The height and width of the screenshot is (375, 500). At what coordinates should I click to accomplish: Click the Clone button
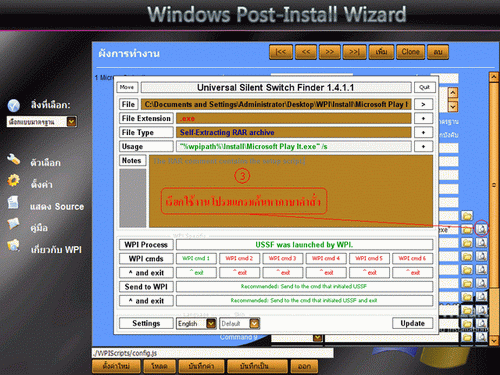410,52
